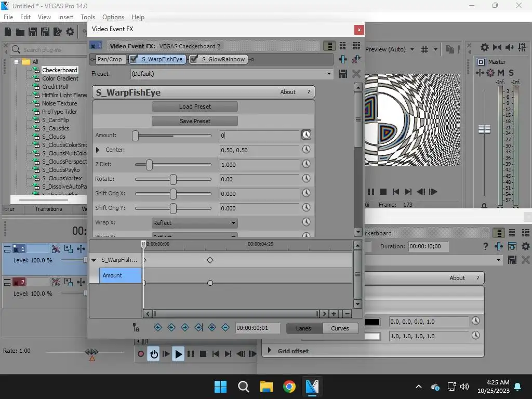Jump to first keyframe button
Viewport: 532px width, 399px height.
[x=158, y=327]
